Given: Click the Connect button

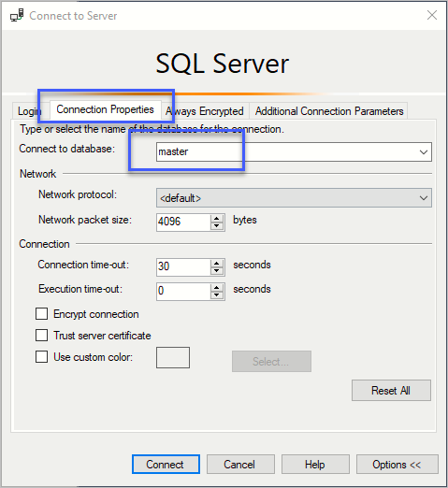Looking at the screenshot, I should [x=166, y=465].
